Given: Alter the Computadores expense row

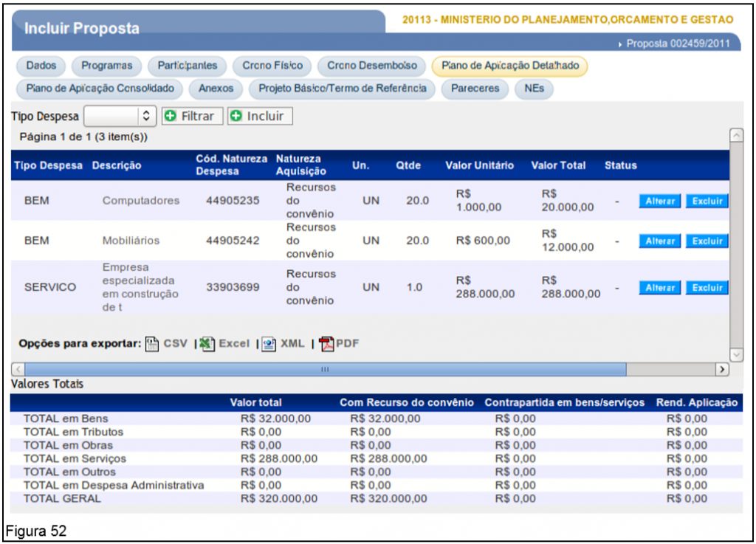Looking at the screenshot, I should point(660,201).
